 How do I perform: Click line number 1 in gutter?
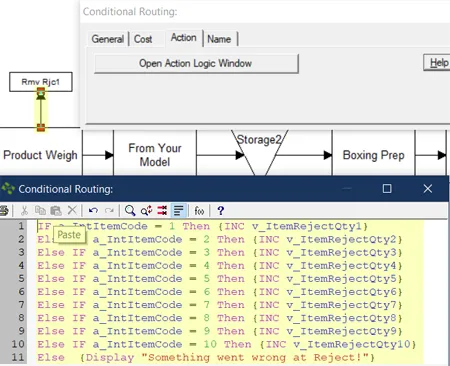pos(21,226)
